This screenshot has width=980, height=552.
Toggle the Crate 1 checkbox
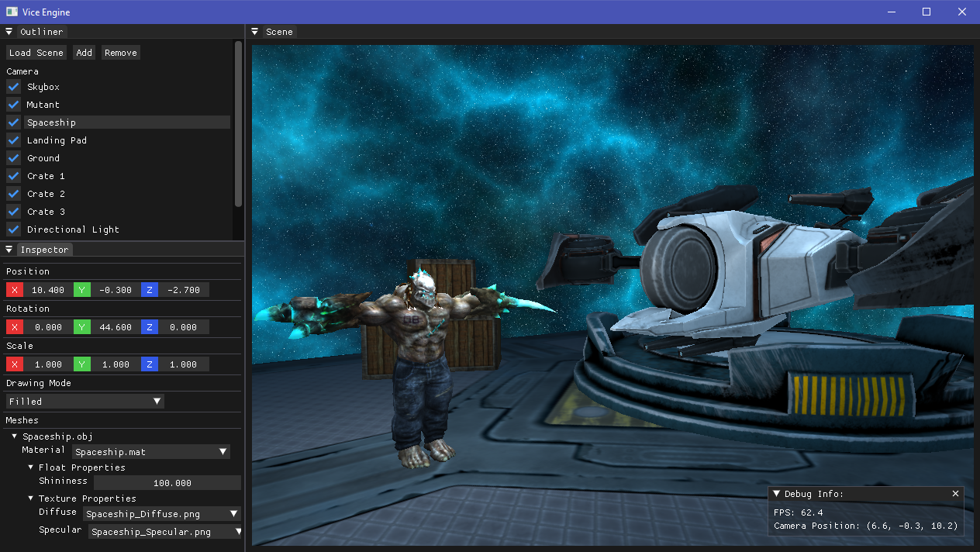coord(13,176)
